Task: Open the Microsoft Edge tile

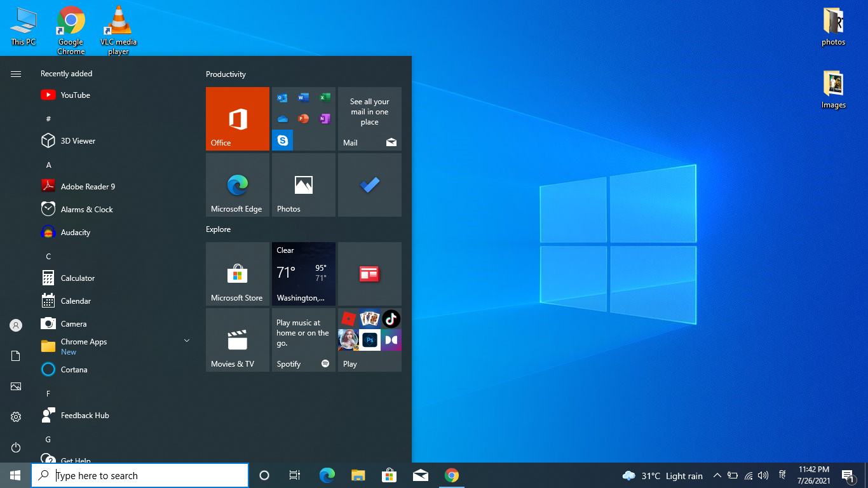Action: pyautogui.click(x=238, y=185)
